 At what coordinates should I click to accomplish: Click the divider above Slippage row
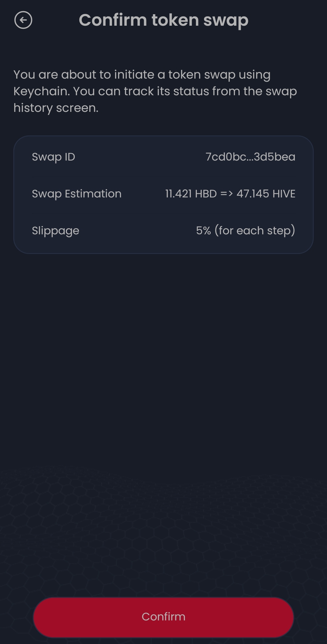tap(163, 213)
